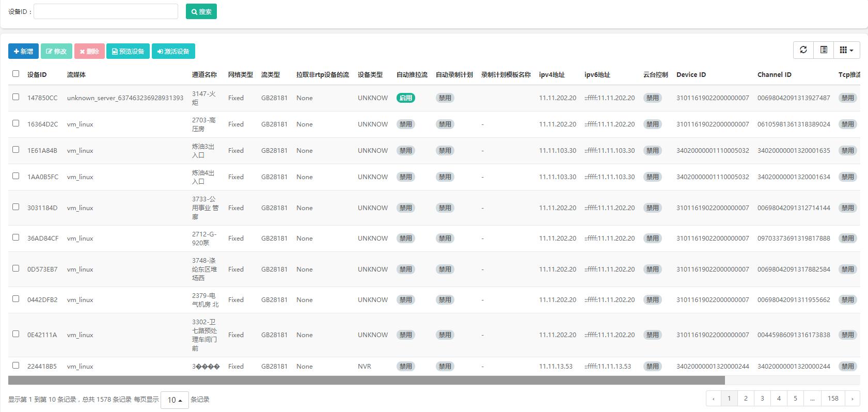Click the 预览设备 preview device button
The height and width of the screenshot is (412, 868).
click(128, 51)
